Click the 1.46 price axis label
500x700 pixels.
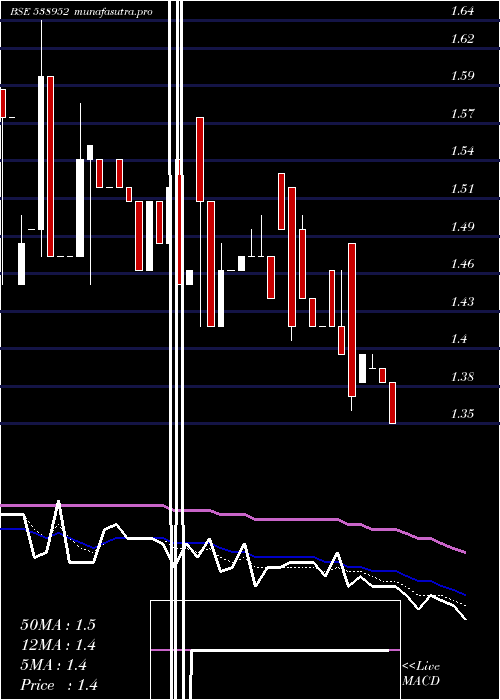pyautogui.click(x=462, y=263)
